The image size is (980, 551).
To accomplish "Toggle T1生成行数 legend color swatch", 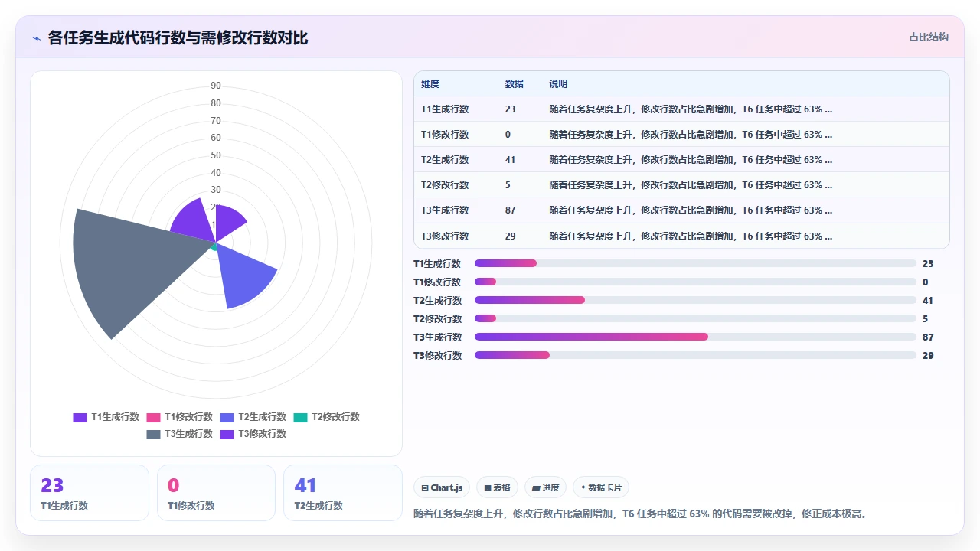I will pos(80,418).
